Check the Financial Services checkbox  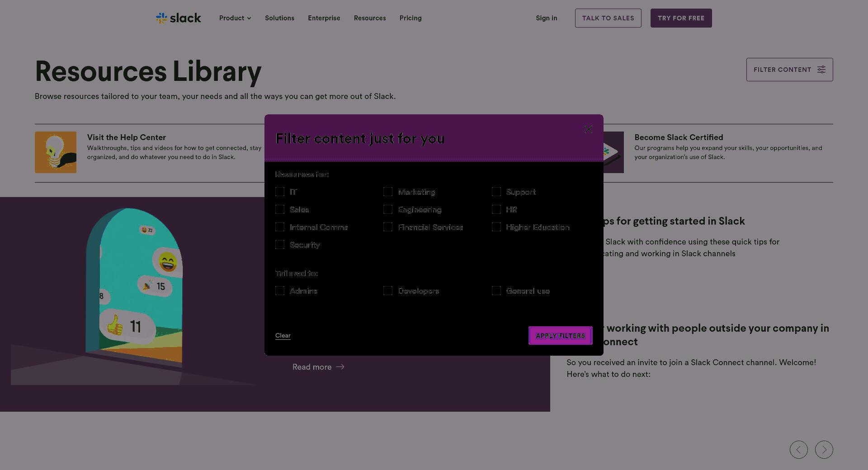tap(388, 227)
